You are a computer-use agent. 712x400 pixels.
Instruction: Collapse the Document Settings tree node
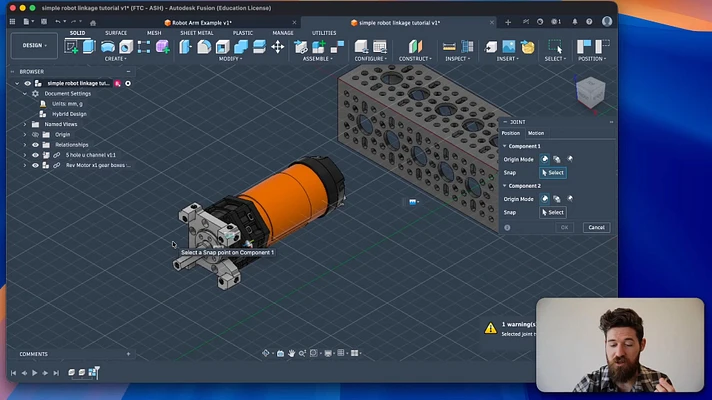tap(25, 94)
